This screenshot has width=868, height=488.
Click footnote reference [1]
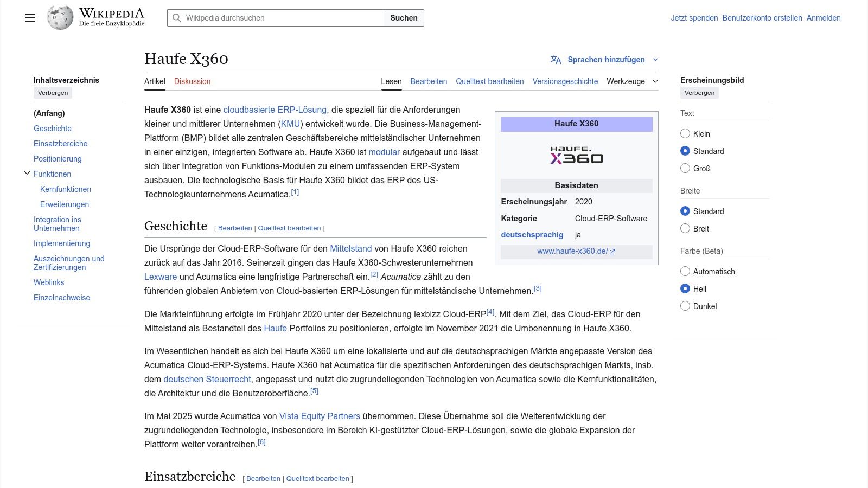pyautogui.click(x=295, y=192)
